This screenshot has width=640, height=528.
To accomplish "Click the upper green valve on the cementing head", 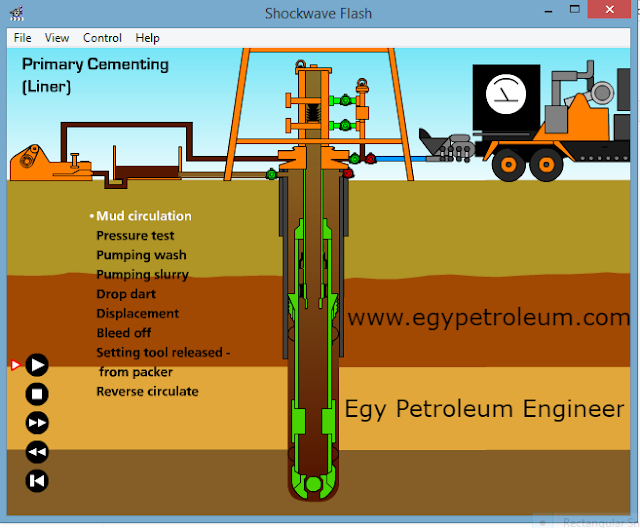I will (x=345, y=100).
